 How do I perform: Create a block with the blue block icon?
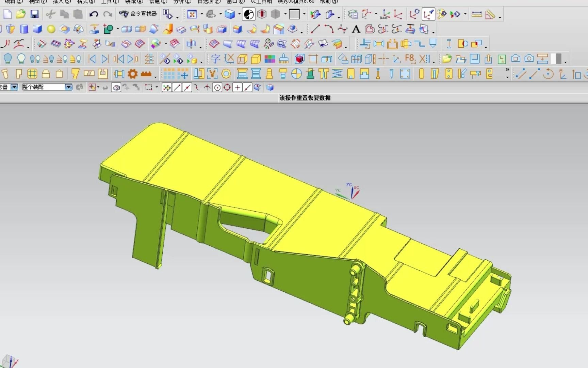[x=37, y=29]
